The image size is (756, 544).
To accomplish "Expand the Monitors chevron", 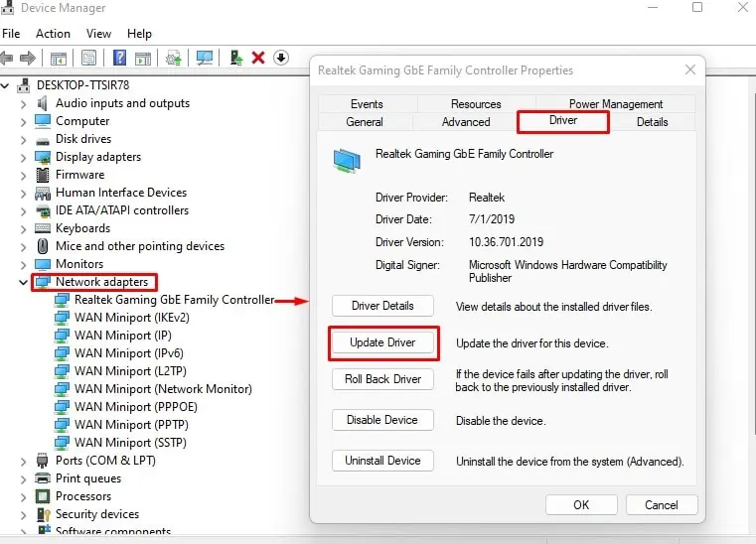I will click(23, 264).
